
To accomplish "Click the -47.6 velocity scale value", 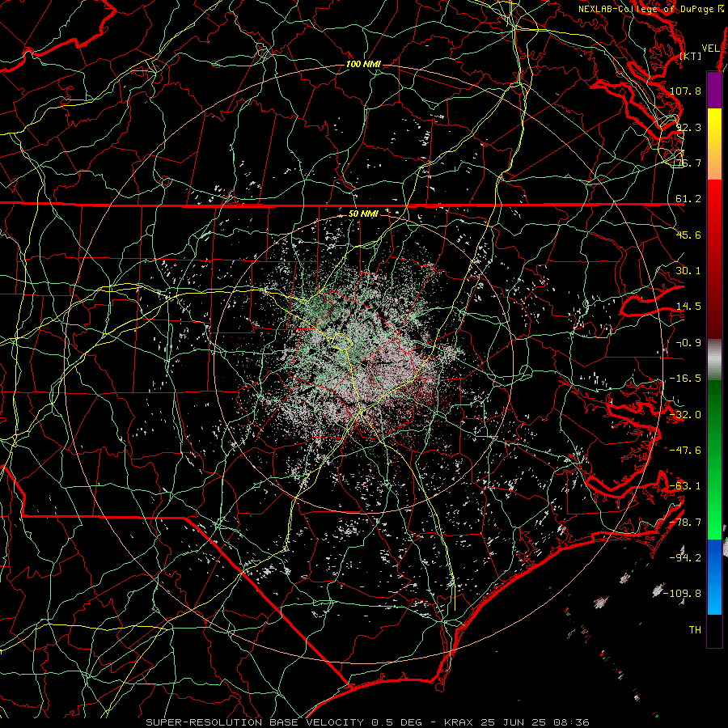I will click(685, 451).
